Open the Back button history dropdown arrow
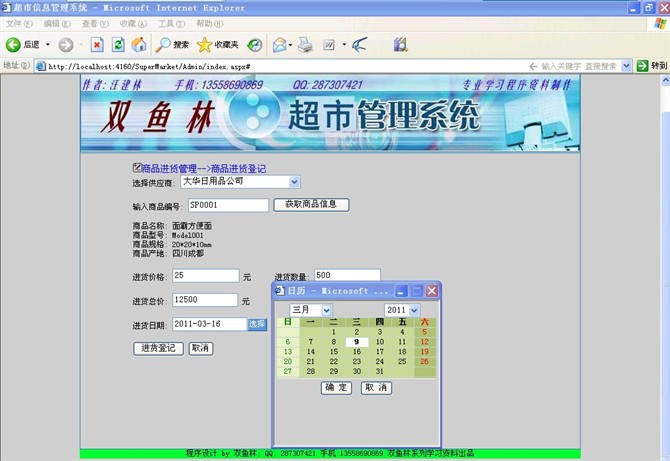This screenshot has width=670, height=461. [x=48, y=44]
